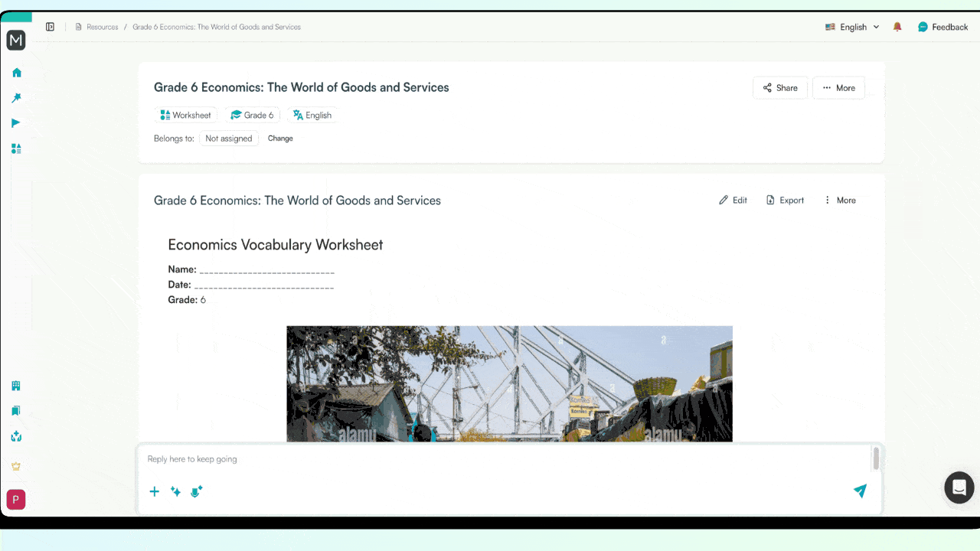Send the reply with paper plane

tap(860, 491)
